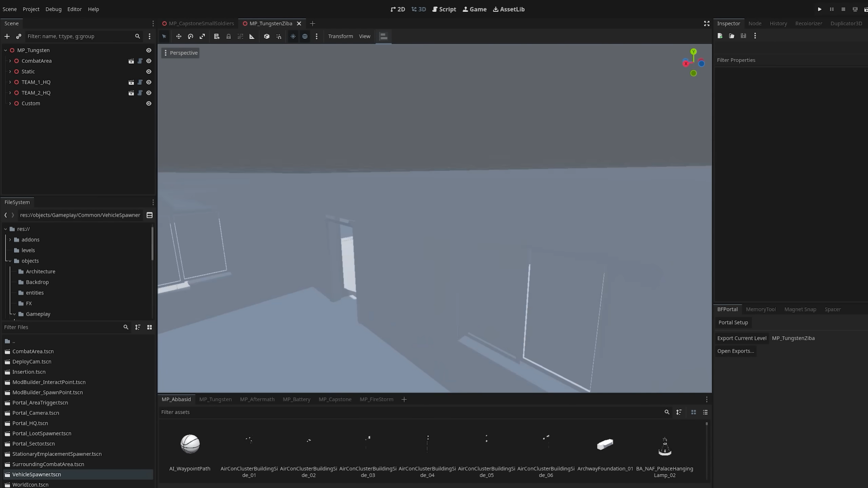Image resolution: width=868 pixels, height=488 pixels.
Task: Click the ruler measurement tool icon
Action: tap(252, 37)
